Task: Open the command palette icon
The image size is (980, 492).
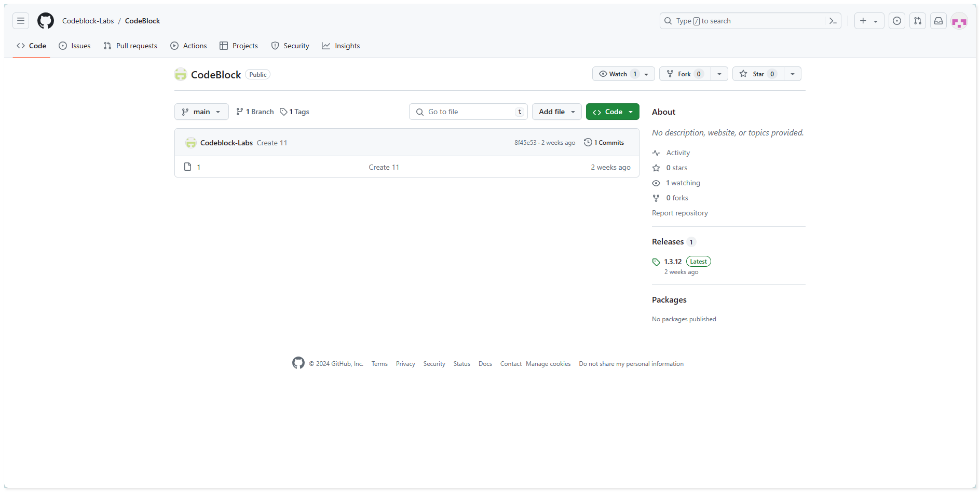Action: tap(833, 21)
